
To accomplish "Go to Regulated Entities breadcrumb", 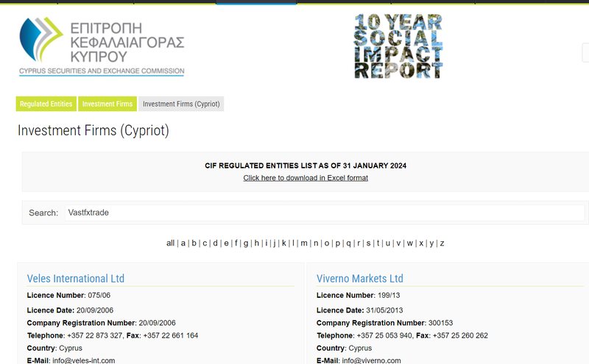I will 46,104.
